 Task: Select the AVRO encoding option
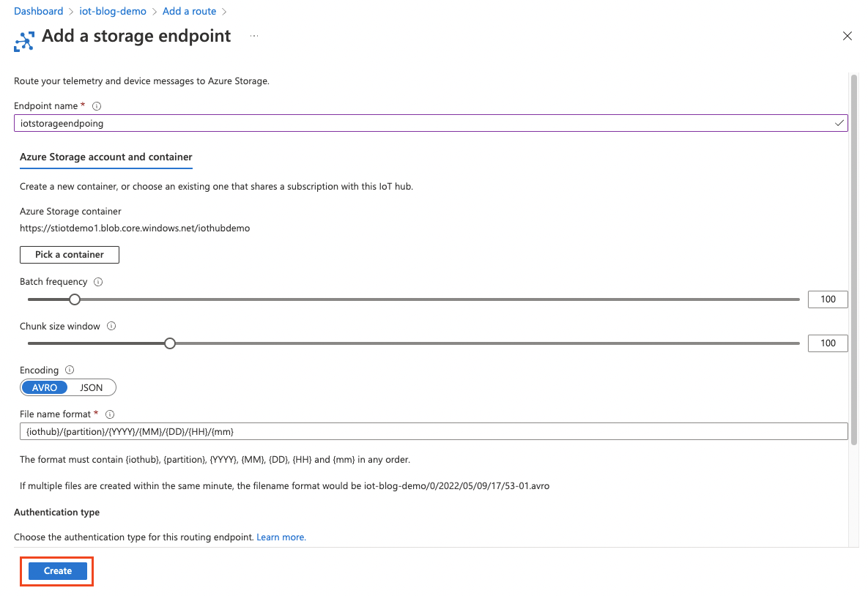(x=44, y=387)
